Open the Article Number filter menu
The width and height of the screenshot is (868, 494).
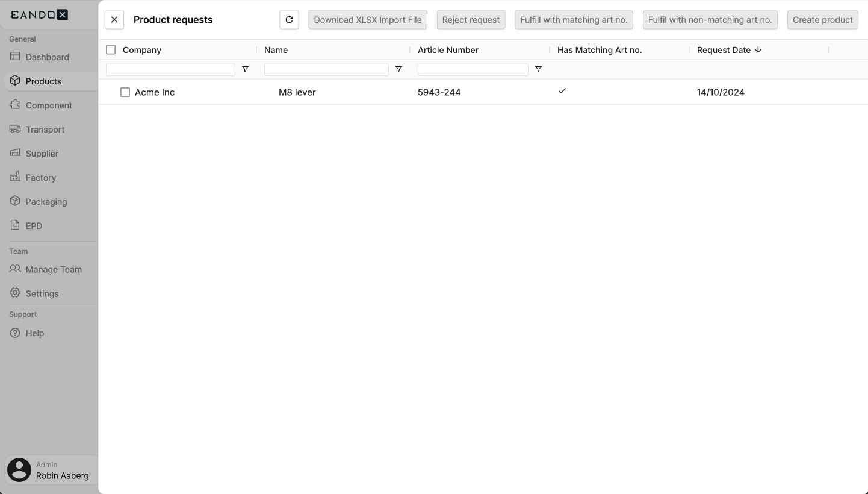(538, 69)
